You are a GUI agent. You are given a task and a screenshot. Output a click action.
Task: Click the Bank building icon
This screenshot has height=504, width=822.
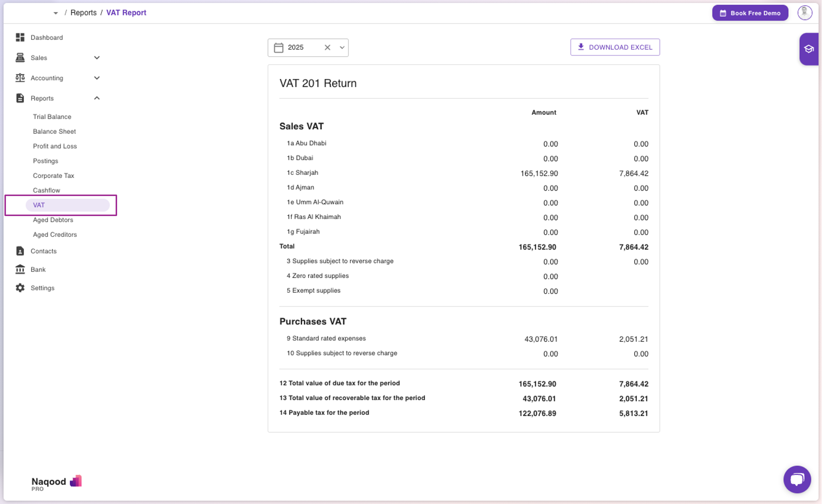[x=20, y=269]
